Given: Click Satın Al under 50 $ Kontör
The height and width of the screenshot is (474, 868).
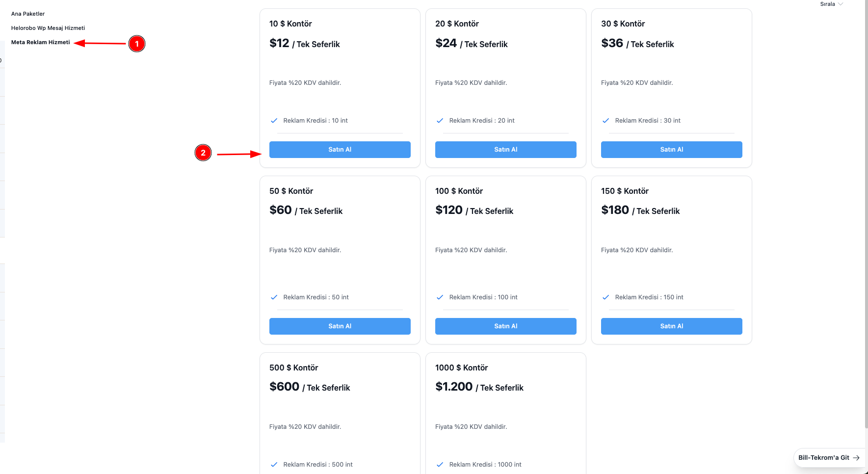Looking at the screenshot, I should [x=340, y=326].
